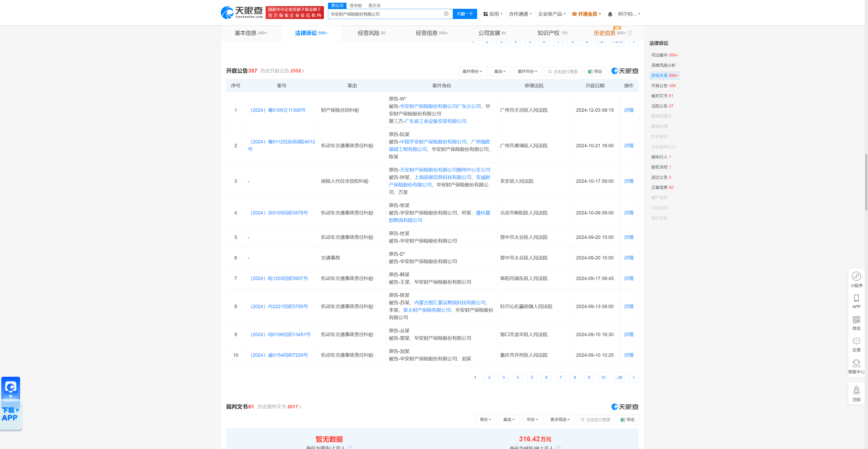Open 中国平安财产保险股份有限公司 link
868x449 pixels.
(433, 142)
